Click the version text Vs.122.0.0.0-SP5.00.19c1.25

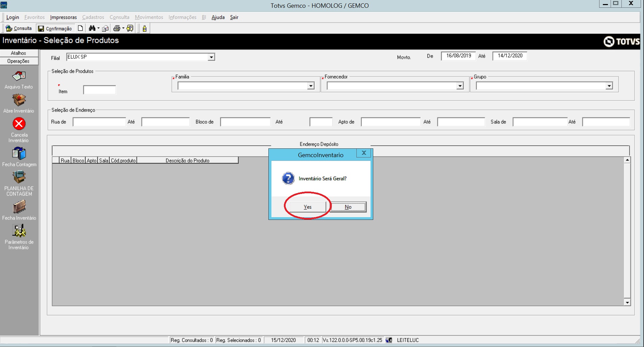(x=352, y=340)
